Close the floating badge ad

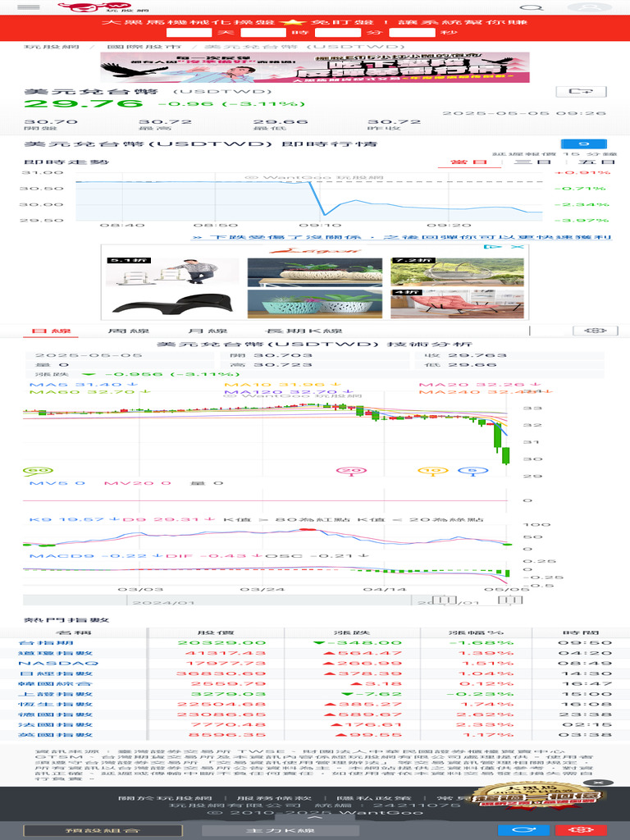[x=598, y=782]
